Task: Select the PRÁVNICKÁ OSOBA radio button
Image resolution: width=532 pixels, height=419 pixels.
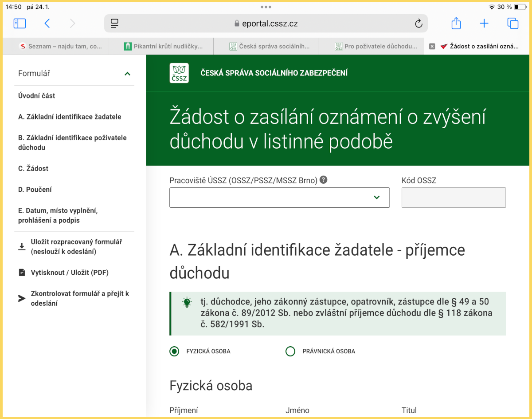Action: 290,352
